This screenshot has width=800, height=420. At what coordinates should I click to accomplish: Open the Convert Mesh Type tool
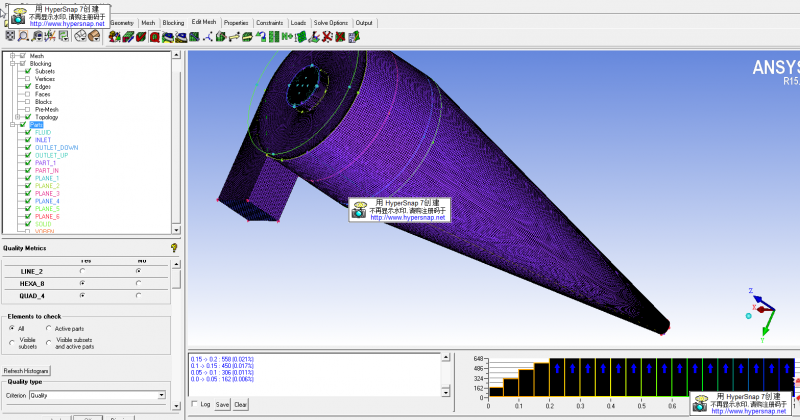pyautogui.click(x=261, y=37)
